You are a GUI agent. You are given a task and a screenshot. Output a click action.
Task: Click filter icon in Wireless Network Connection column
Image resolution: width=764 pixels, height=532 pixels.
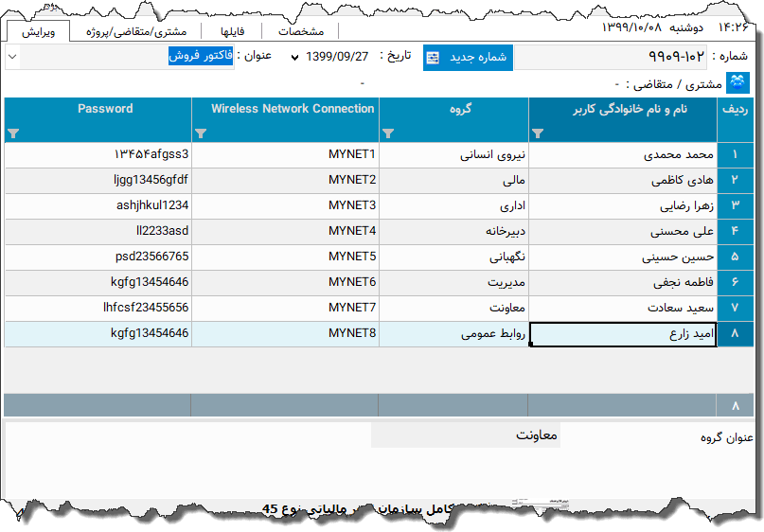pyautogui.click(x=201, y=133)
